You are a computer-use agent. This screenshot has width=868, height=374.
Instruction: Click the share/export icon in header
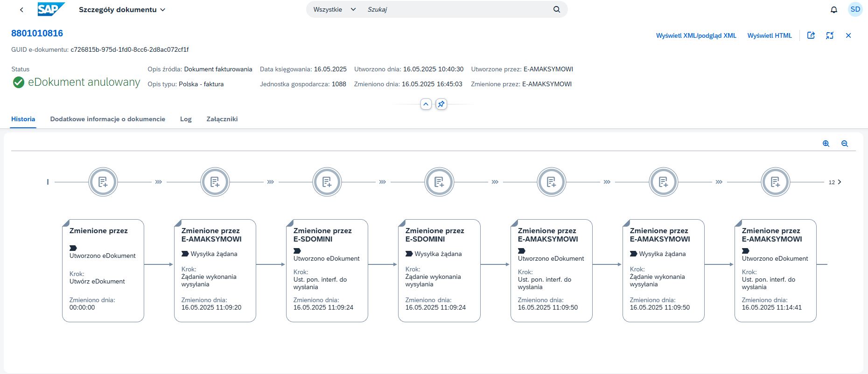point(811,35)
